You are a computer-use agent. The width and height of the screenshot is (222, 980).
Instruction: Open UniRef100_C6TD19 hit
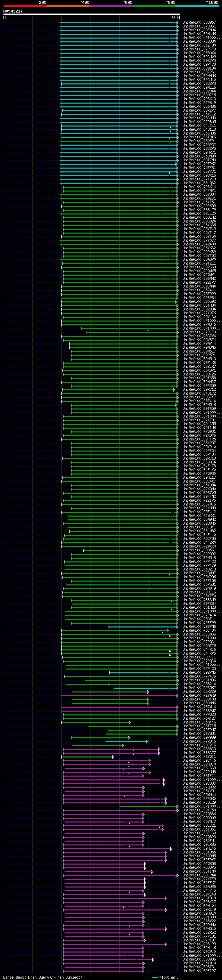199,898
